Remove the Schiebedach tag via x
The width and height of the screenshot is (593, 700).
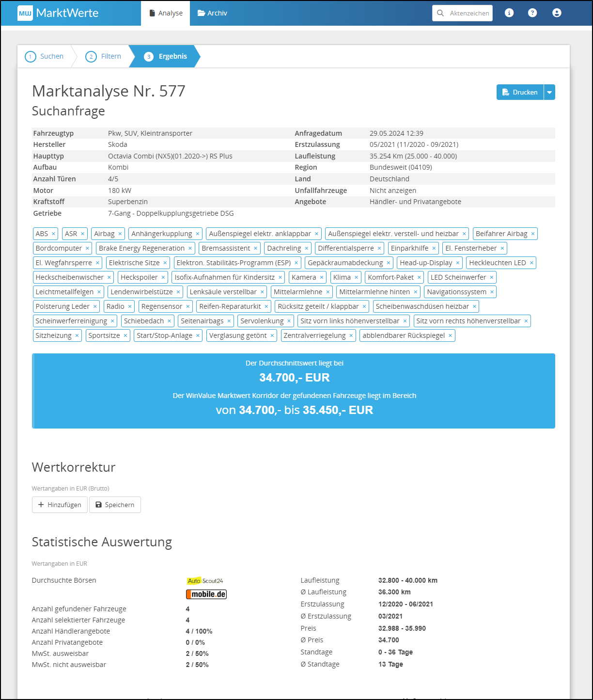point(170,321)
